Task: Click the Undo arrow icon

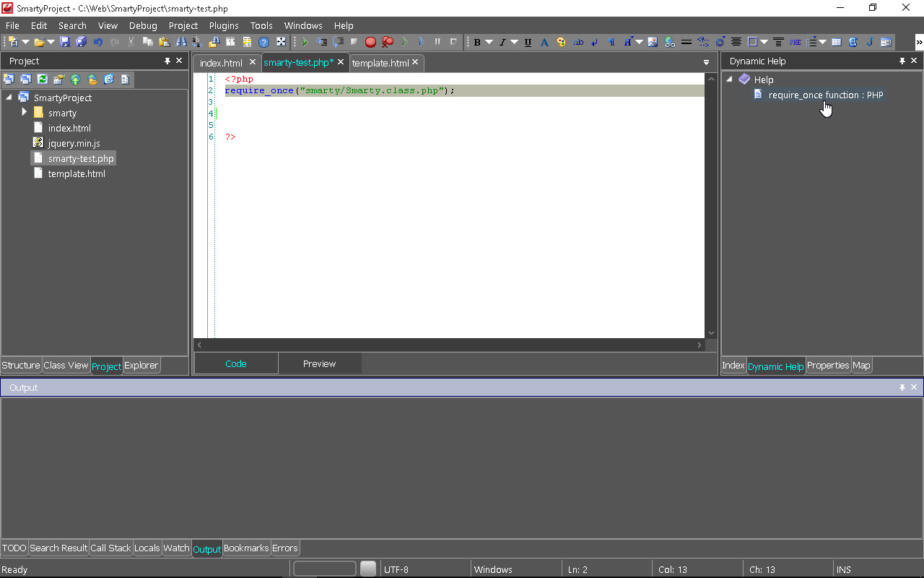Action: click(x=97, y=42)
